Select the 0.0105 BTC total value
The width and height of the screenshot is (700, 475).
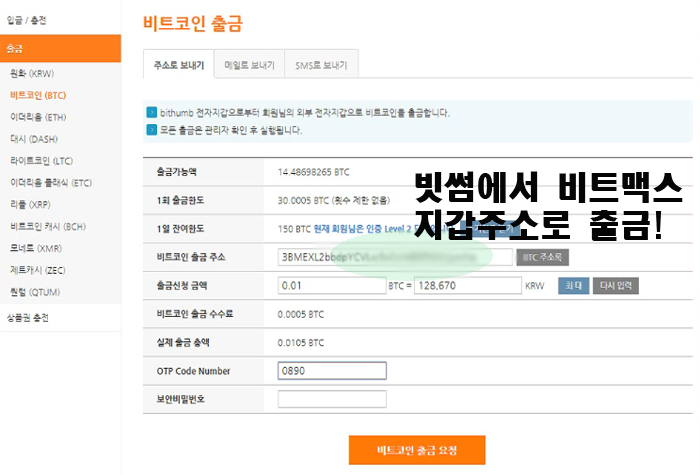click(300, 343)
